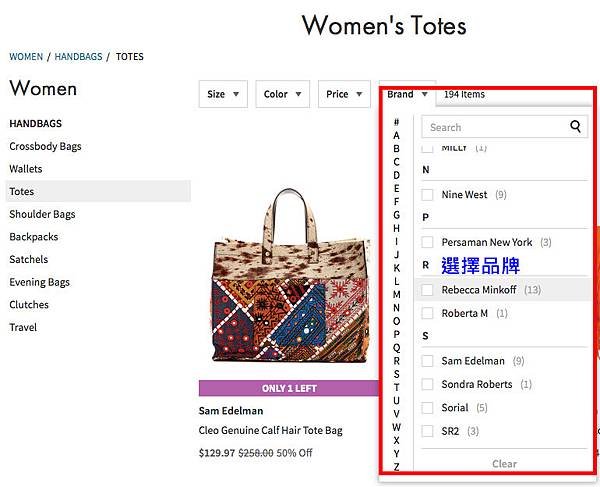600x487 pixels.
Task: Jump to letter D in brand index
Action: (396, 175)
